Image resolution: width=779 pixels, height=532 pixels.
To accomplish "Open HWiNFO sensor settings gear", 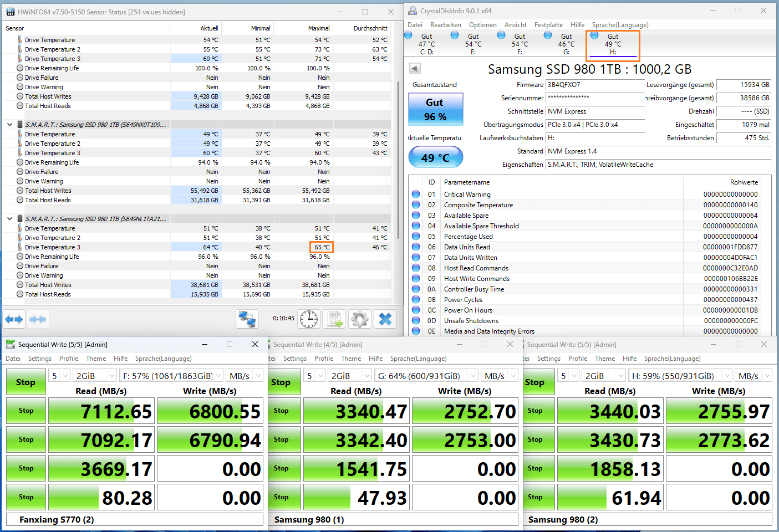I will [360, 319].
